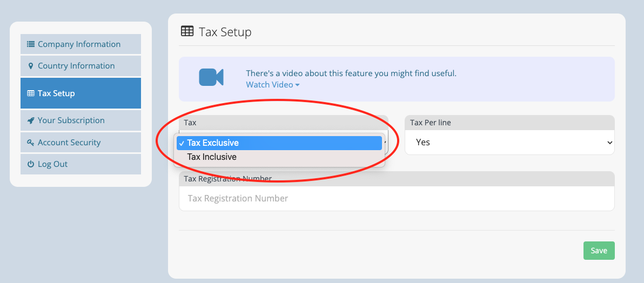Go to Your Subscription page
Viewport: 644px width, 283px height.
click(x=81, y=120)
